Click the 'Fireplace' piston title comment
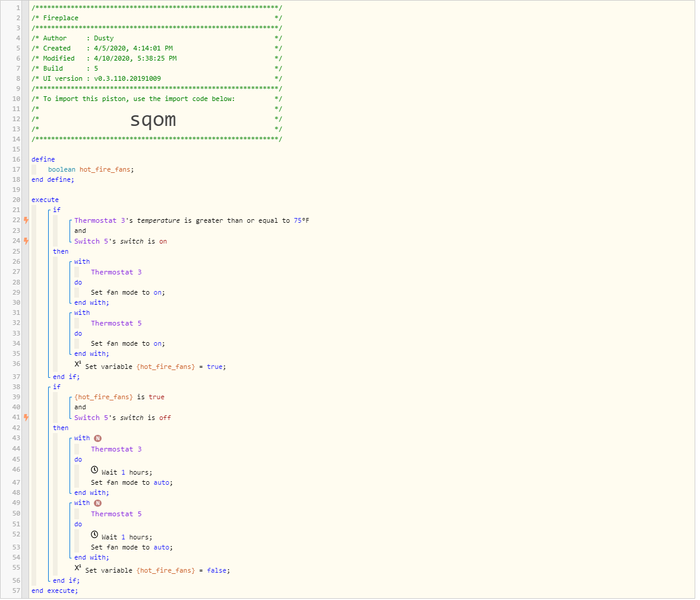 coord(61,18)
